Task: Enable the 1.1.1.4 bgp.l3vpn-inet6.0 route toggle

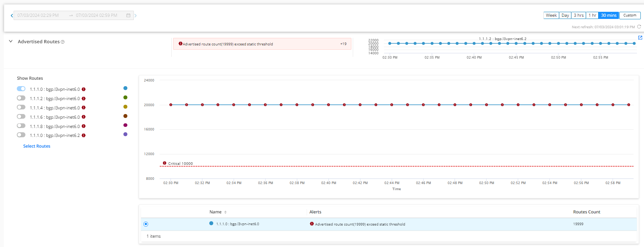Action: coord(21,107)
